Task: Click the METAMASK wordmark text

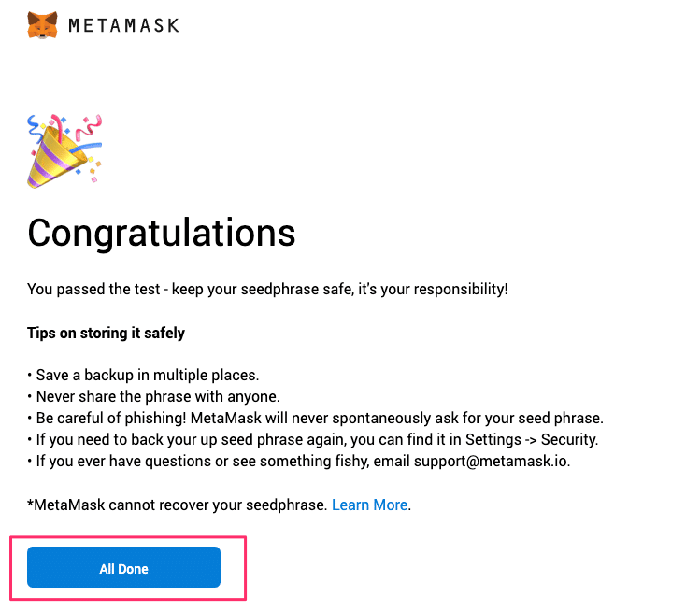Action: (x=122, y=25)
